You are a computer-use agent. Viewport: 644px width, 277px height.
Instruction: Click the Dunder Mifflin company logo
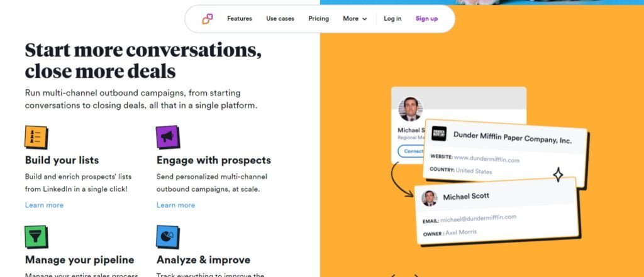438,133
